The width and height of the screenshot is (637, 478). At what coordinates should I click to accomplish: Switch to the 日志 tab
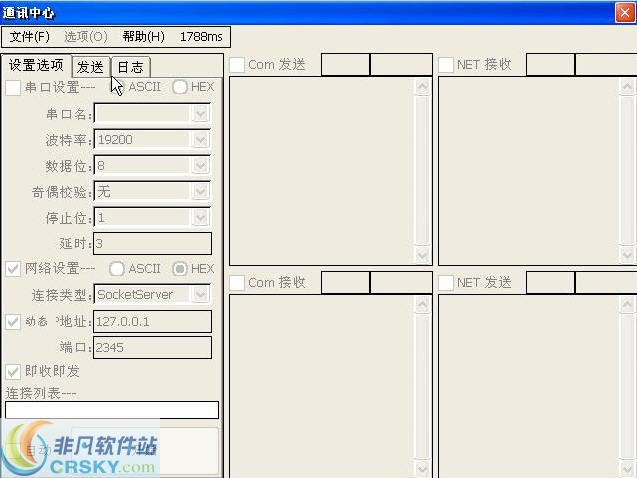tap(130, 67)
